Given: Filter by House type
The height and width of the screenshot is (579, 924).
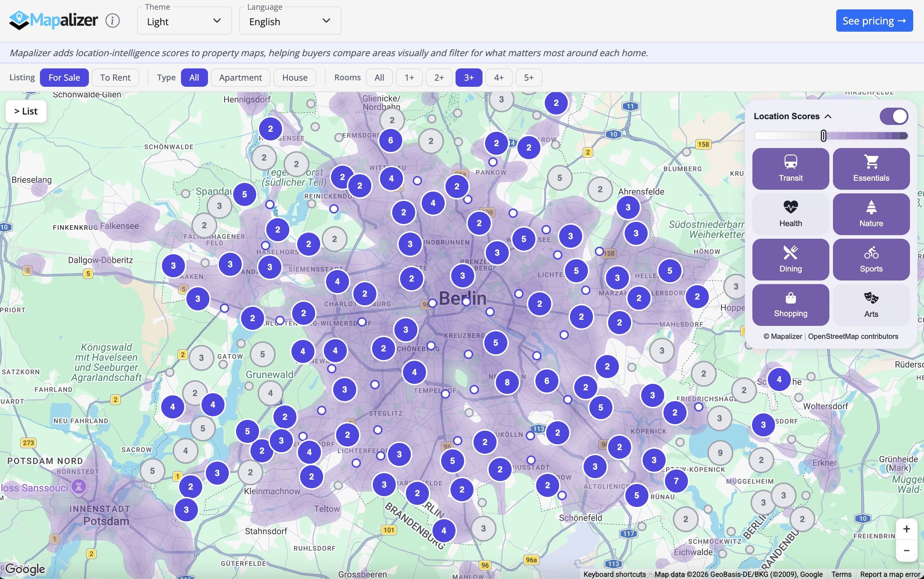Looking at the screenshot, I should click(295, 78).
